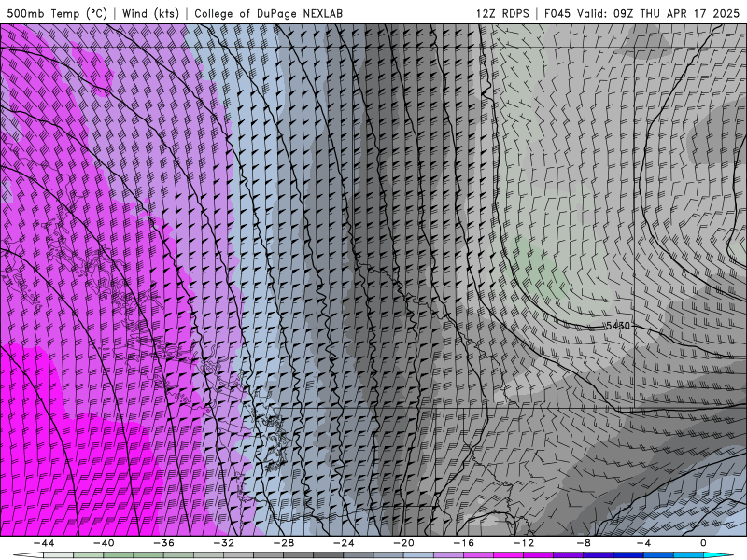This screenshot has width=747, height=560.
Task: Click the -44 colorbar scale label
Action: 44,543
